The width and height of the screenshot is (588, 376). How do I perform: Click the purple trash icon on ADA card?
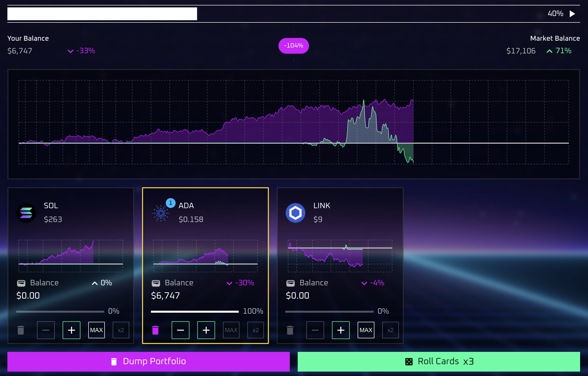click(x=155, y=330)
